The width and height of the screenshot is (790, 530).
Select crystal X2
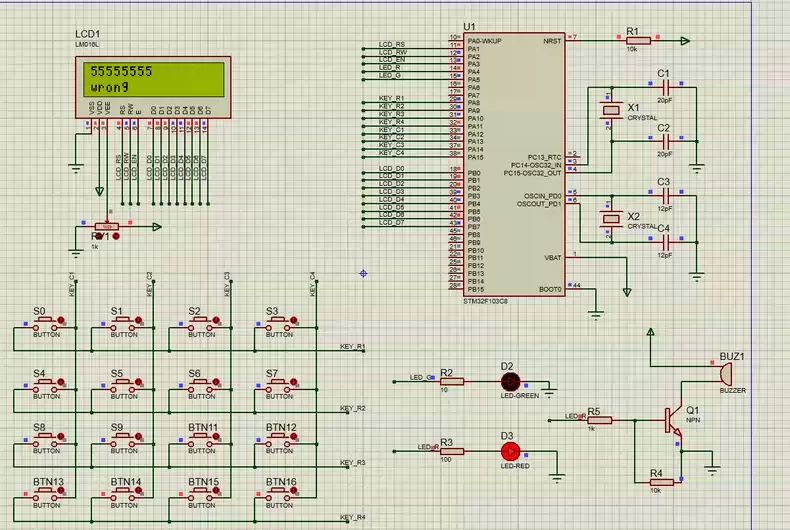pyautogui.click(x=611, y=219)
